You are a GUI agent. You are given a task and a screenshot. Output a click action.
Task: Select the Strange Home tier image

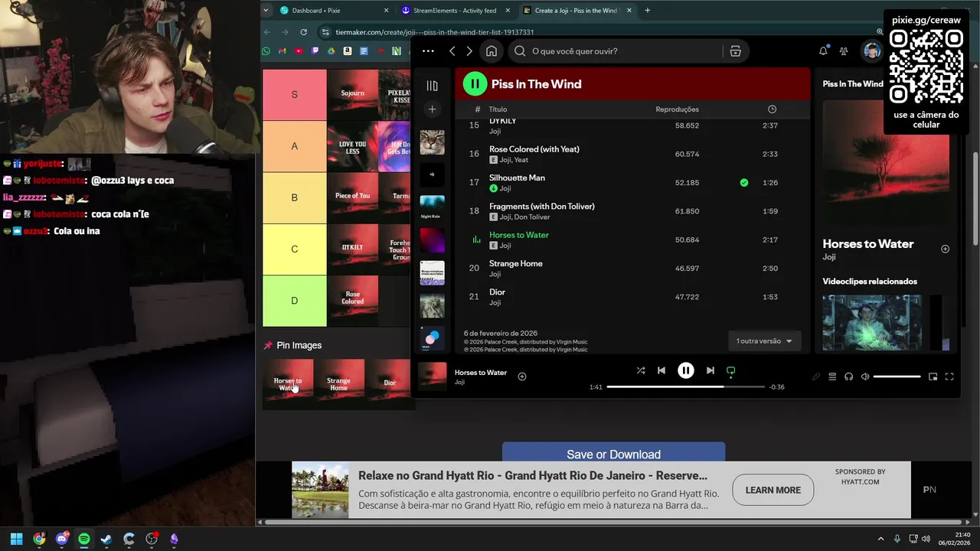338,383
